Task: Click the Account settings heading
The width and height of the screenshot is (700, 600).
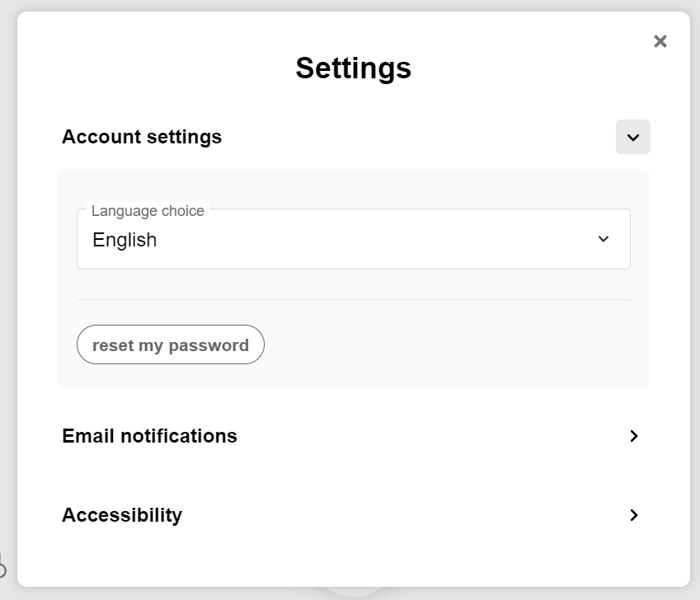Action: point(142,137)
